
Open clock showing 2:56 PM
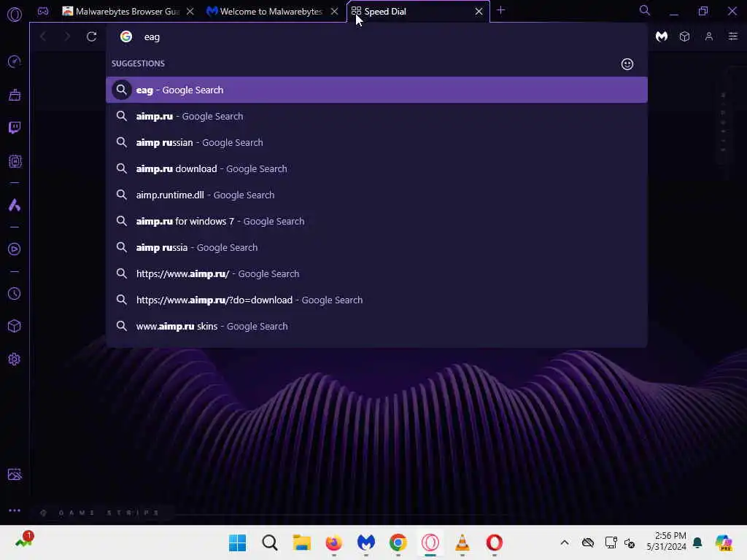click(667, 542)
